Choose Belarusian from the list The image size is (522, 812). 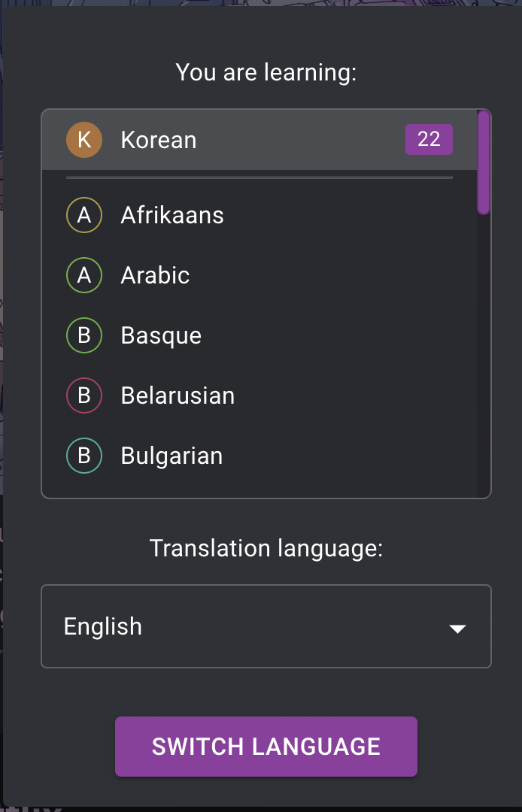[259, 395]
